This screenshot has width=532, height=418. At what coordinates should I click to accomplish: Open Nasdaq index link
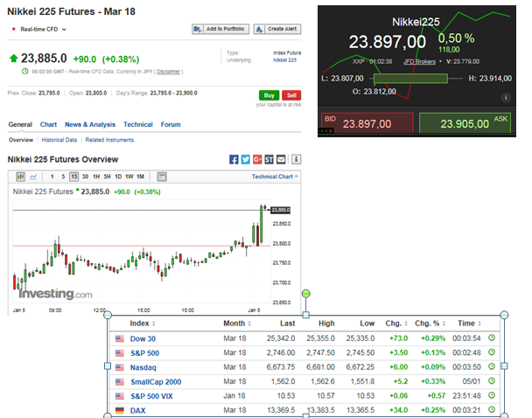pos(143,367)
